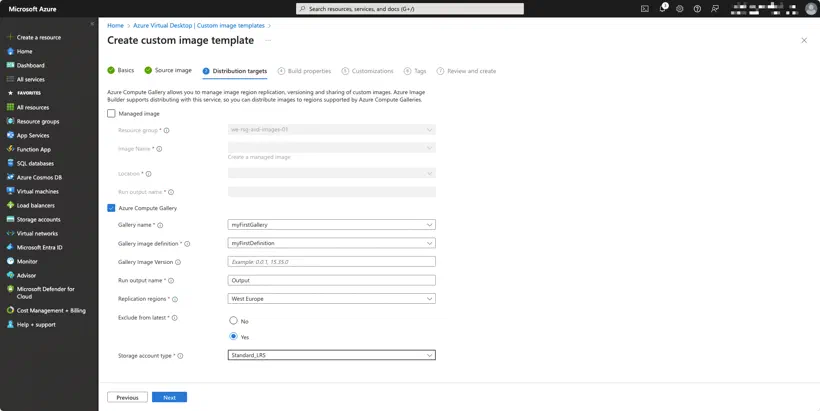Expand the Gallery name dropdown
This screenshot has width=820, height=411.
(x=332, y=225)
